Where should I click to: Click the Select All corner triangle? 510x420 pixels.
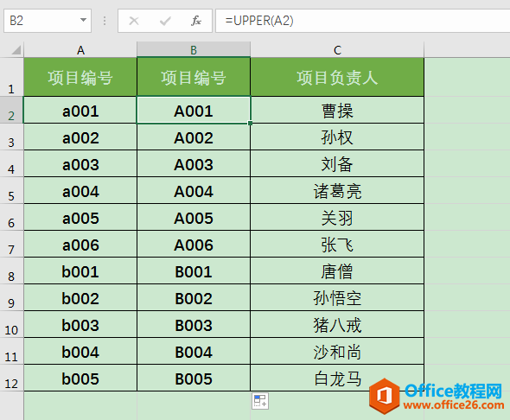point(16,50)
